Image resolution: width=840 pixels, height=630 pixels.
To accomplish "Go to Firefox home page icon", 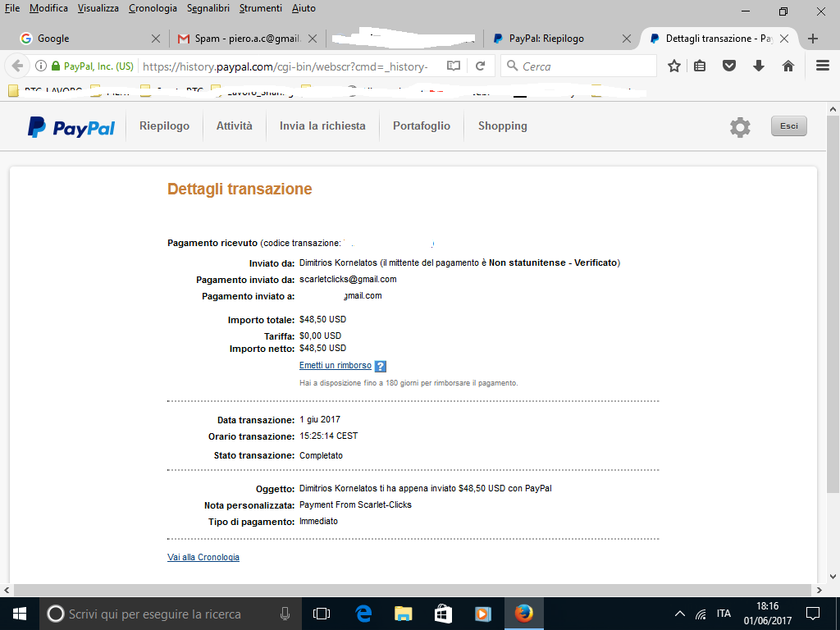I will point(788,66).
